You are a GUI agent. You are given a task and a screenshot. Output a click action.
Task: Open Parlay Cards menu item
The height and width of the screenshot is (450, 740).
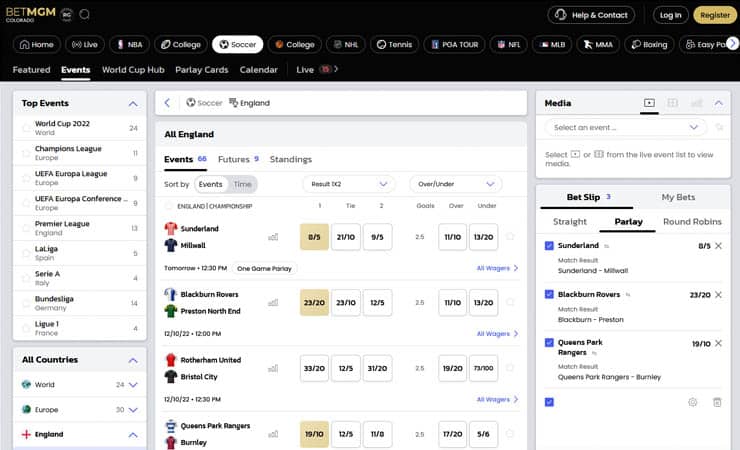202,70
